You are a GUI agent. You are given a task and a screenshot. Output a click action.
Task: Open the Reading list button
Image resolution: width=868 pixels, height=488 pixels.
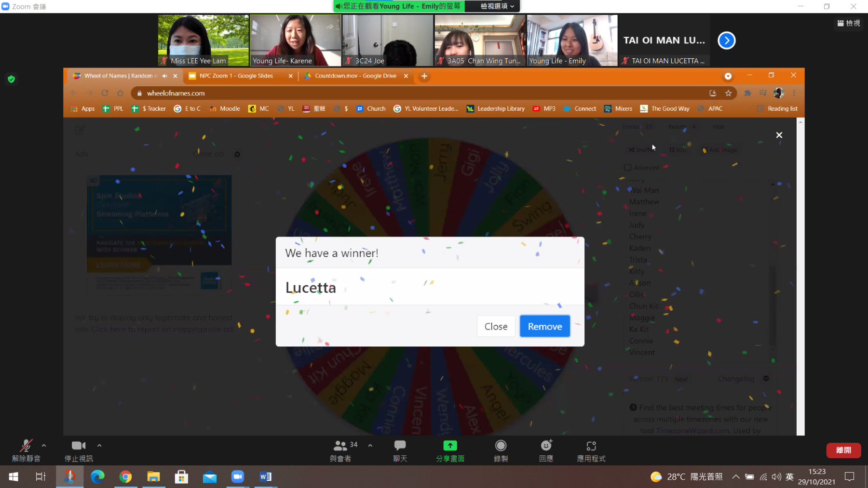[777, 109]
